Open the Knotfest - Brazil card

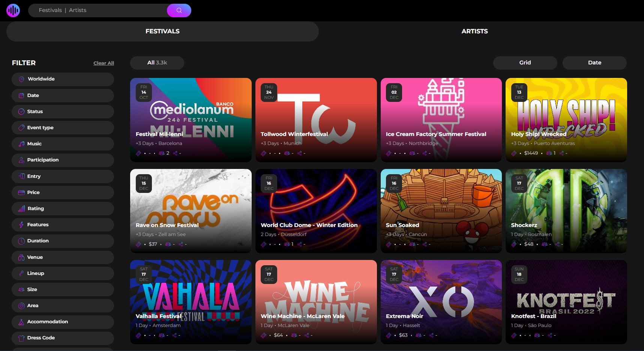[566, 302]
